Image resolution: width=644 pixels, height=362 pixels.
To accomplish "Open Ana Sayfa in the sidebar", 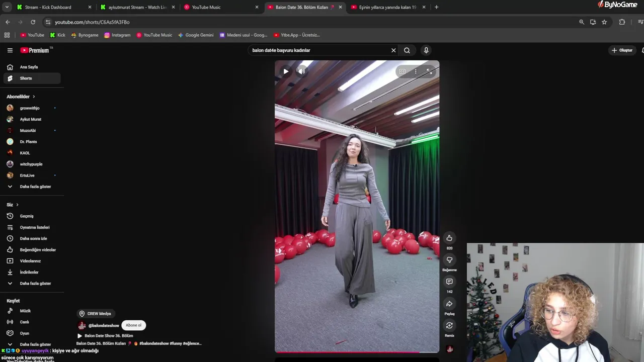I will pyautogui.click(x=32, y=67).
